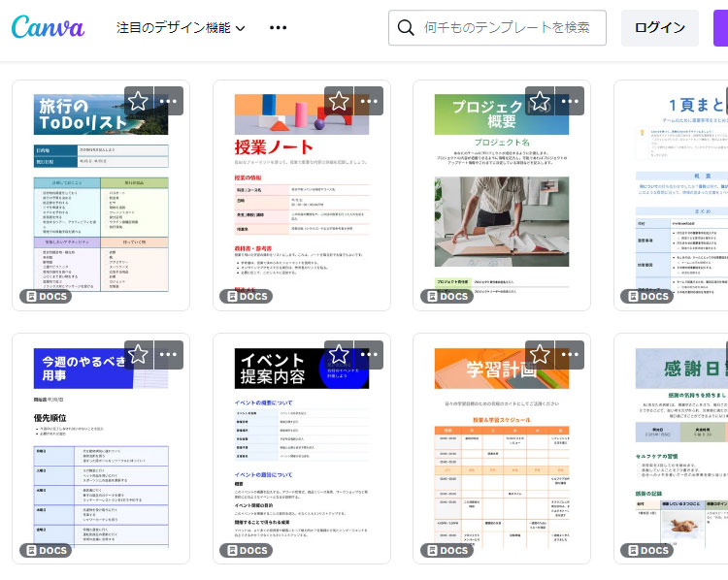The width and height of the screenshot is (728, 580).
Task: Open the 学習計画 template thumbnail
Action: [502, 449]
